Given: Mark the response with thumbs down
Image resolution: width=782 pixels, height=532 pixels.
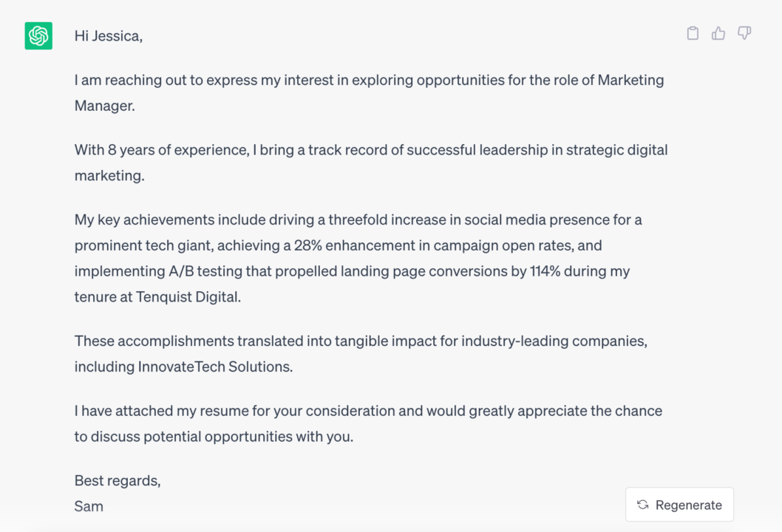Looking at the screenshot, I should tap(744, 33).
